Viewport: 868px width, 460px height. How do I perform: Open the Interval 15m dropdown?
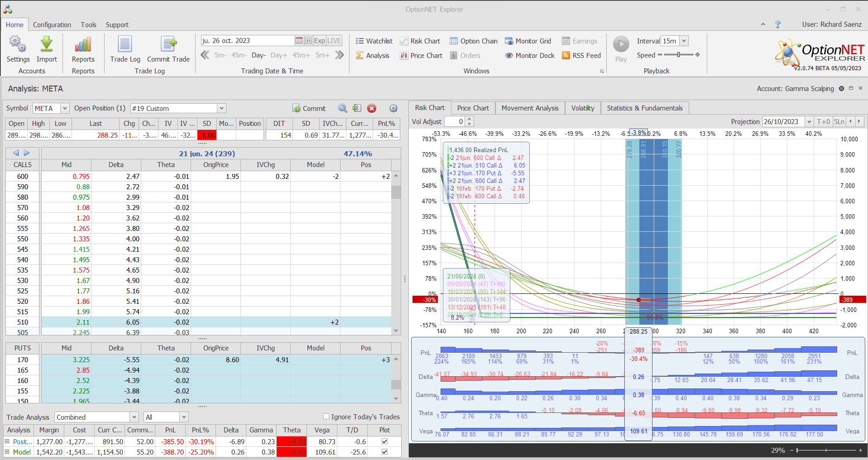coord(684,41)
